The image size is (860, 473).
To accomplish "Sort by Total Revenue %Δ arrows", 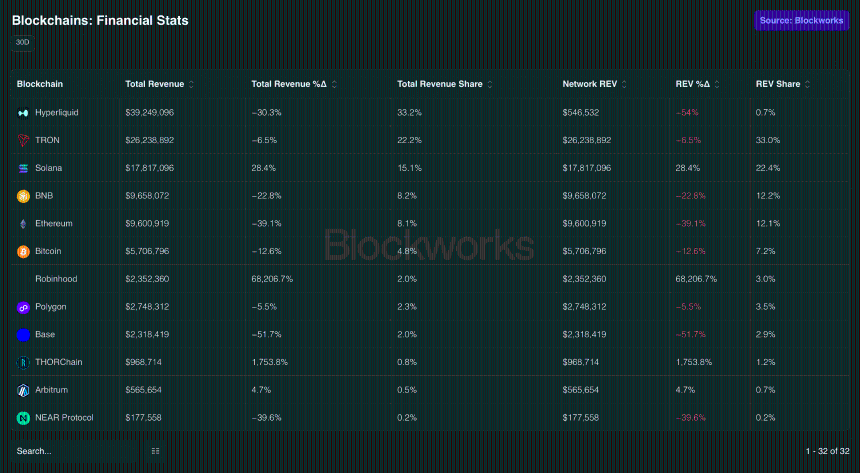I will pos(334,85).
